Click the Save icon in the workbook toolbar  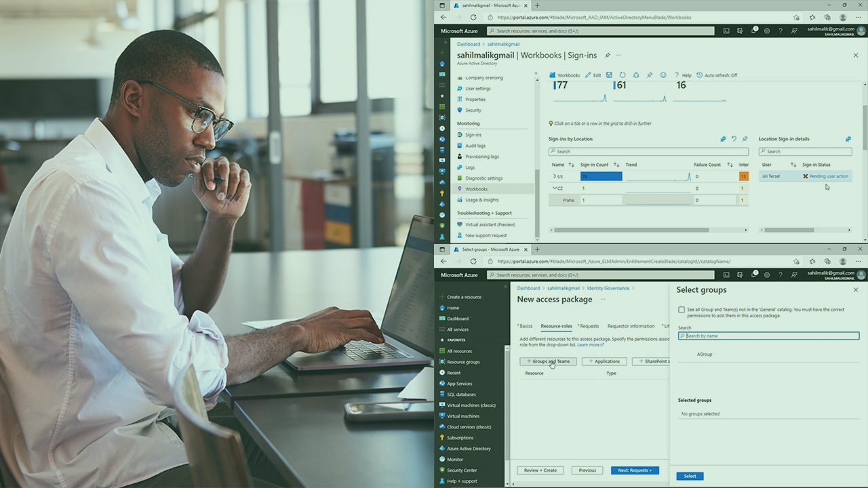click(x=609, y=75)
